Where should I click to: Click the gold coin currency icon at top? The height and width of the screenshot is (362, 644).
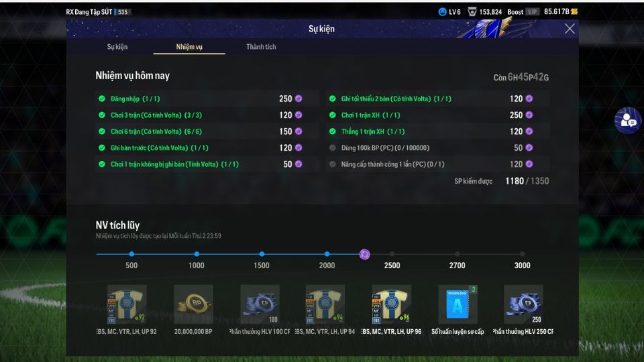click(x=574, y=11)
